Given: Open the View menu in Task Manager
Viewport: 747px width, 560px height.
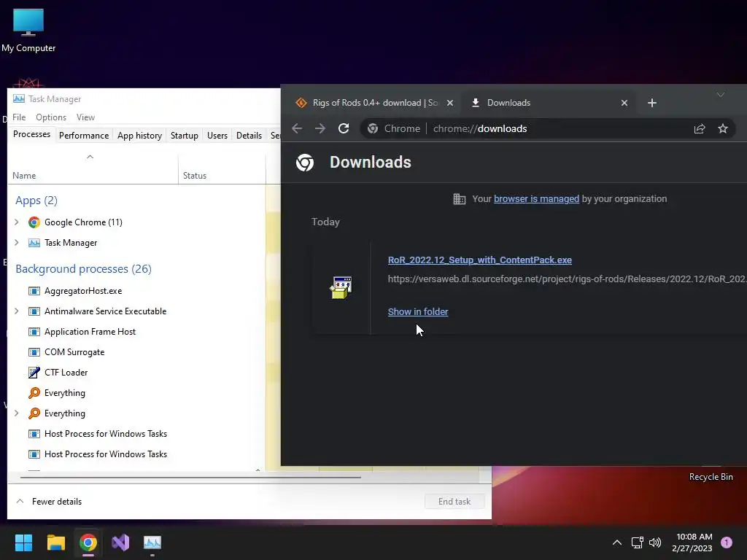Looking at the screenshot, I should tap(86, 117).
